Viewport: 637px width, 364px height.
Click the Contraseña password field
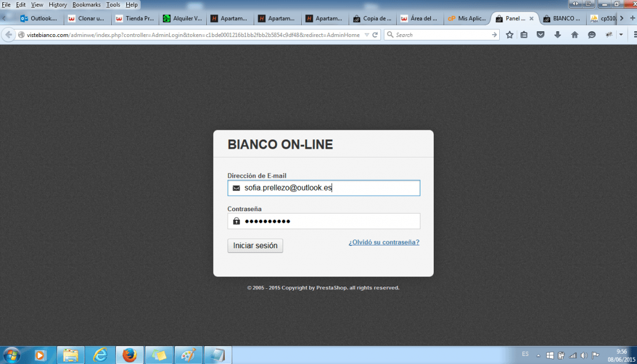pyautogui.click(x=324, y=221)
